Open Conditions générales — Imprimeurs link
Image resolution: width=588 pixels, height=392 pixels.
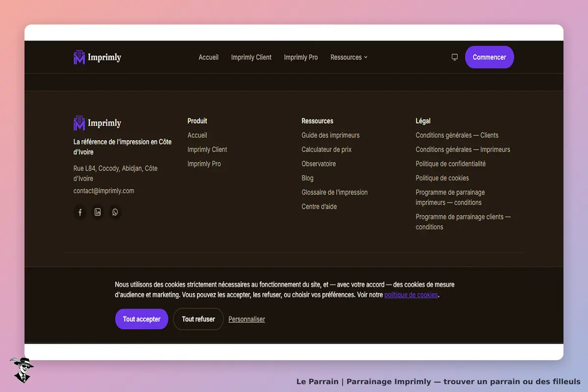463,149
